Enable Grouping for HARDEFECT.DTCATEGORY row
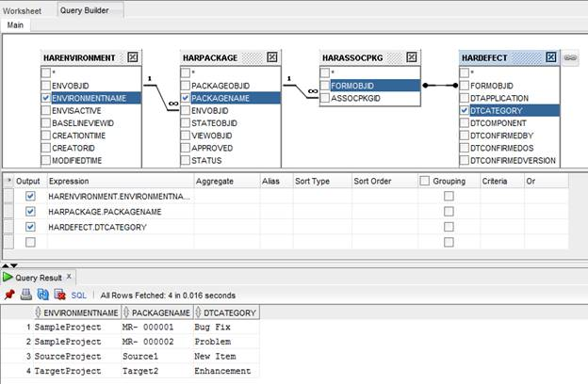Image resolution: width=588 pixels, height=384 pixels. 449,227
